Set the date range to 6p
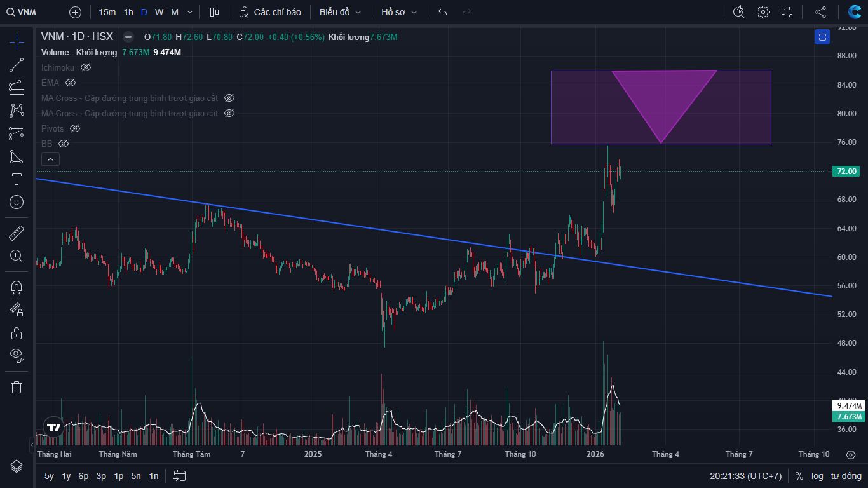This screenshot has width=868, height=488. point(83,476)
